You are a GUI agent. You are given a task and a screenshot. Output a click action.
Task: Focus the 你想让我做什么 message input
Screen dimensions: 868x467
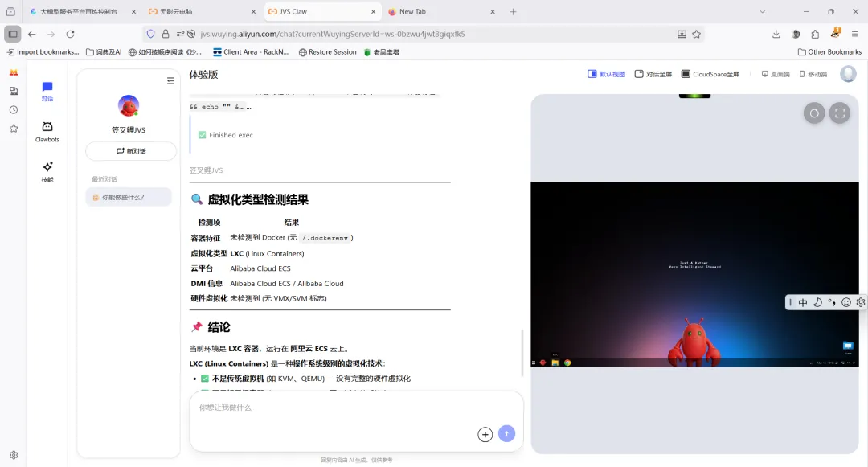(356, 408)
